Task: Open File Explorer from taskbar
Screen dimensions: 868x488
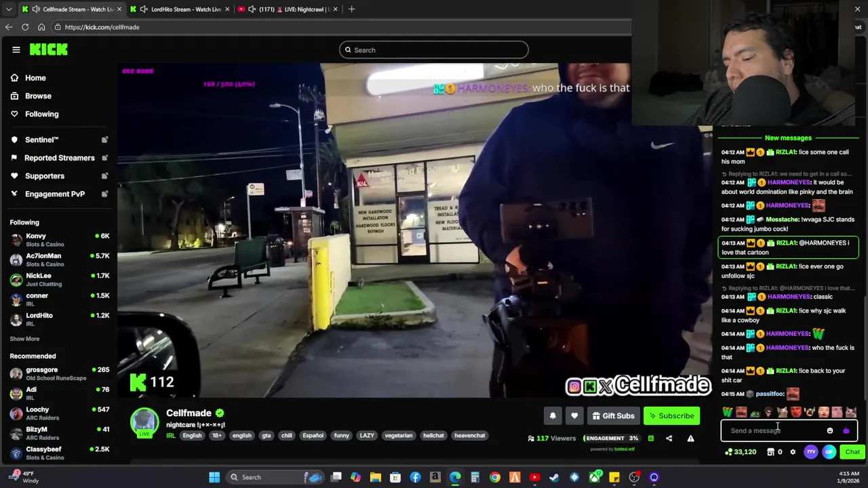Action: (x=376, y=477)
